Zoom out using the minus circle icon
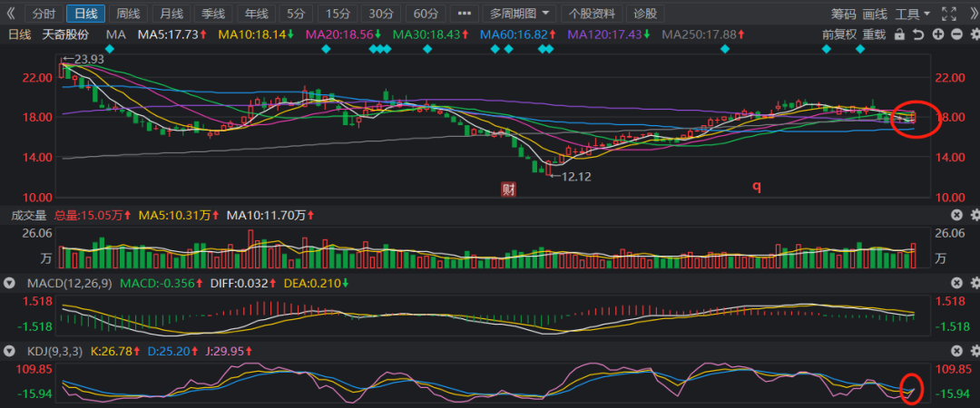 point(956,34)
